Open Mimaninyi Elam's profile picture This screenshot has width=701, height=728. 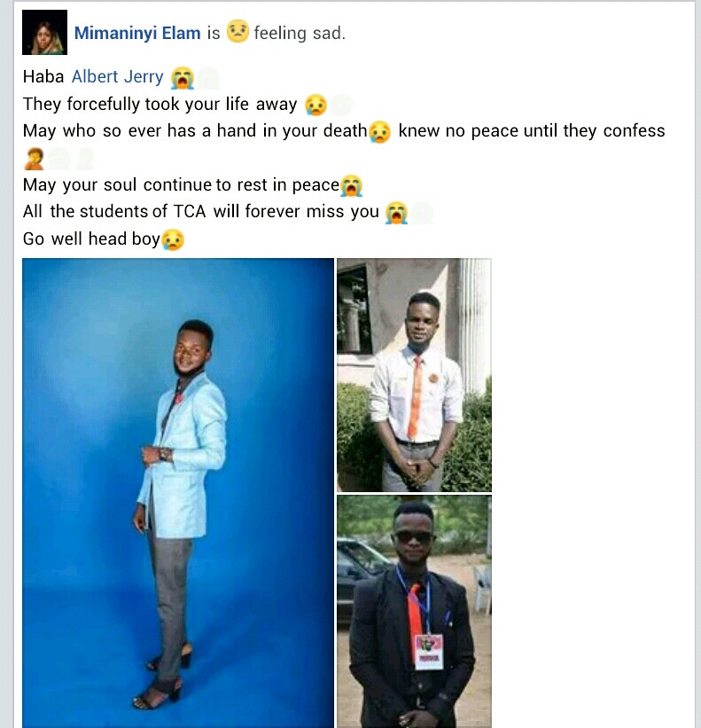click(x=44, y=32)
